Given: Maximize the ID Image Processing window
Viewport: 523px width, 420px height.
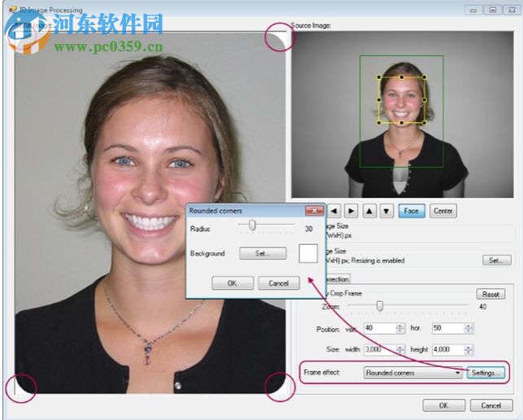Looking at the screenshot, I should click(x=493, y=10).
